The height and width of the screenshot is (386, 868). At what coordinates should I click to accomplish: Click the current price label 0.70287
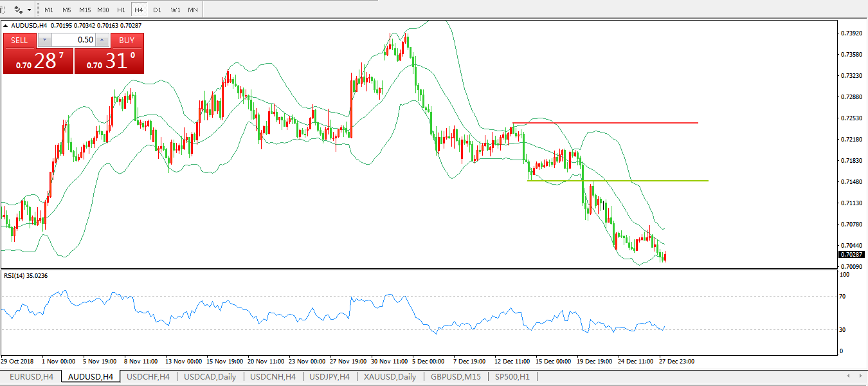click(x=851, y=255)
